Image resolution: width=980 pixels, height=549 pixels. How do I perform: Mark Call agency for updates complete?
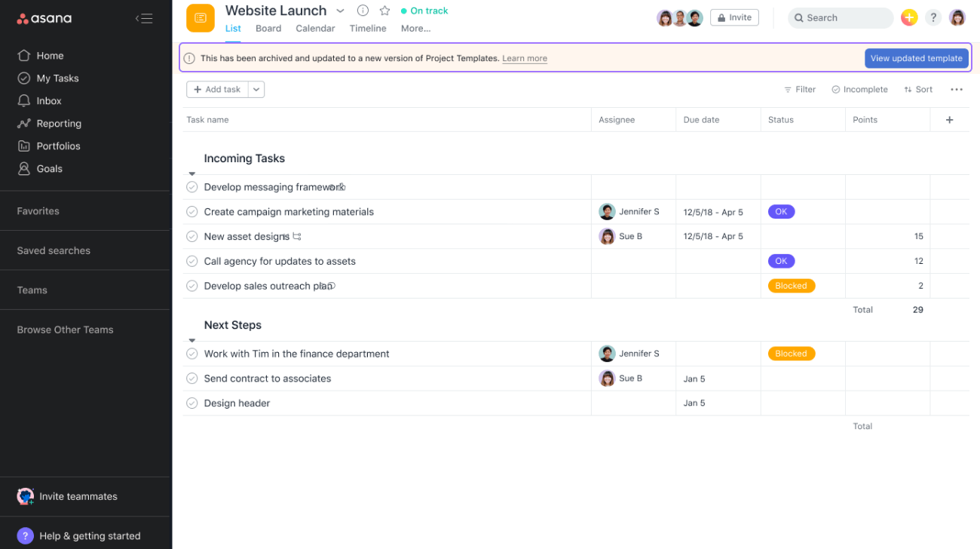point(192,261)
